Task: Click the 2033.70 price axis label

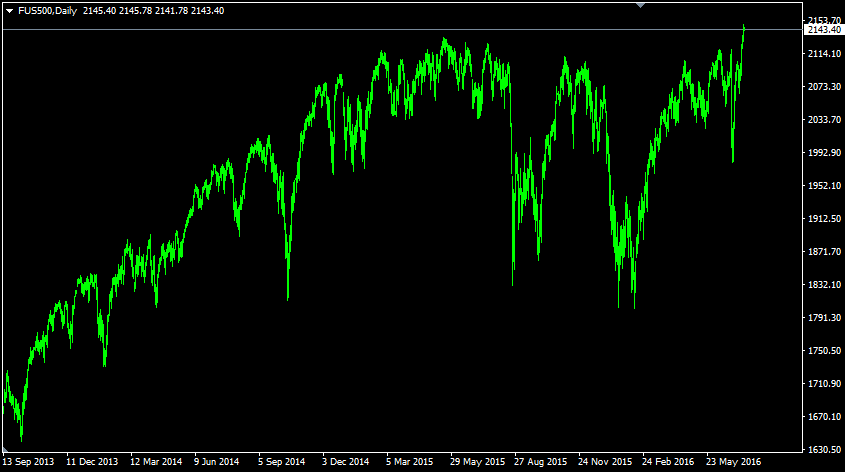Action: point(824,120)
